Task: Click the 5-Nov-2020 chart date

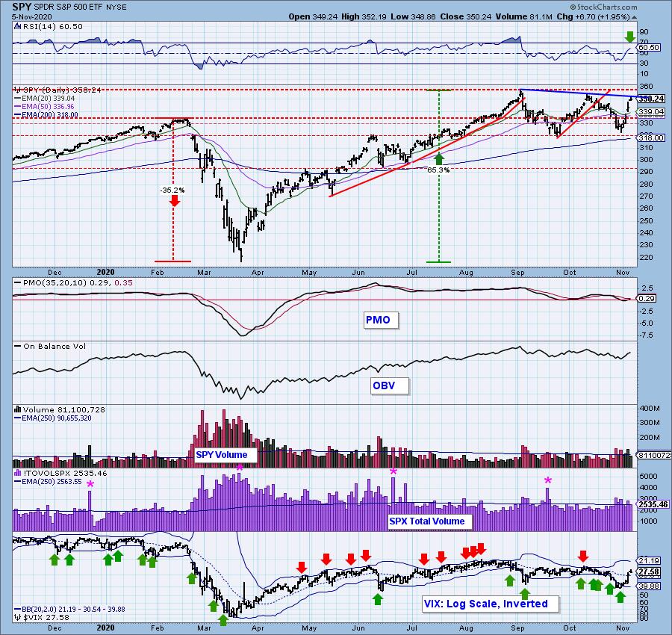Action: coord(31,17)
